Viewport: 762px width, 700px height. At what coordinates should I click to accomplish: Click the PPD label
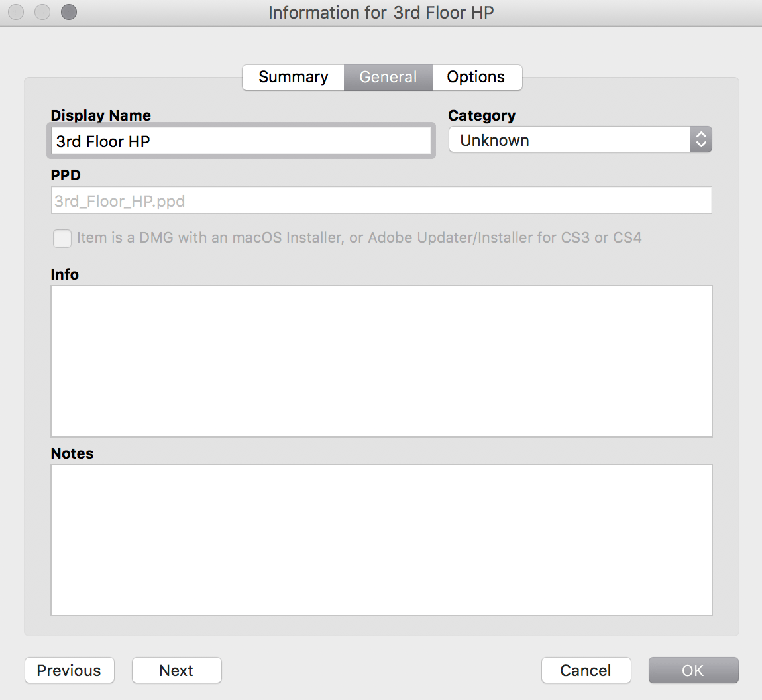(x=66, y=175)
